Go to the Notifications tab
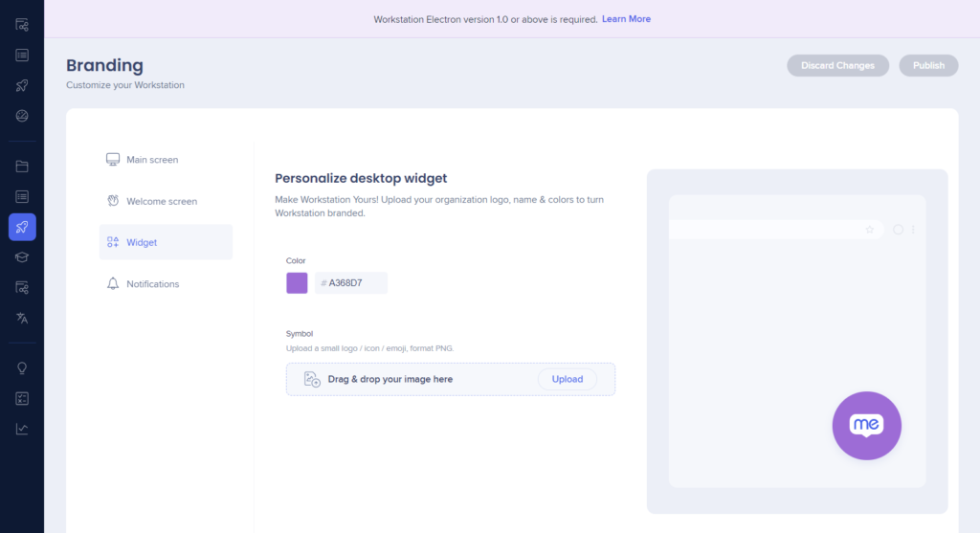 tap(152, 284)
